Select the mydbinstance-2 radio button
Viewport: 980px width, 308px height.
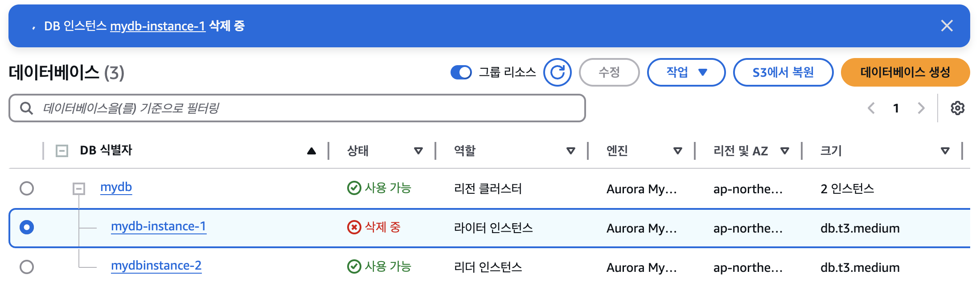coord(27,267)
